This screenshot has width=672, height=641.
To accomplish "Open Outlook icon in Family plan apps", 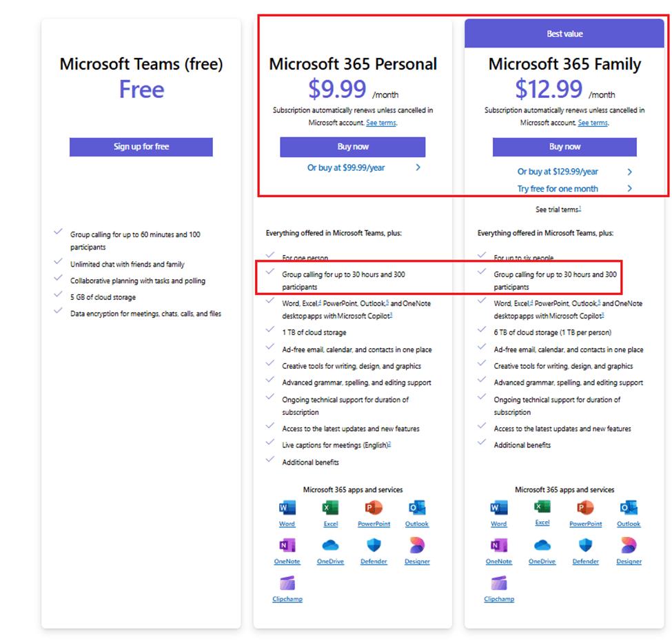I will point(629,508).
